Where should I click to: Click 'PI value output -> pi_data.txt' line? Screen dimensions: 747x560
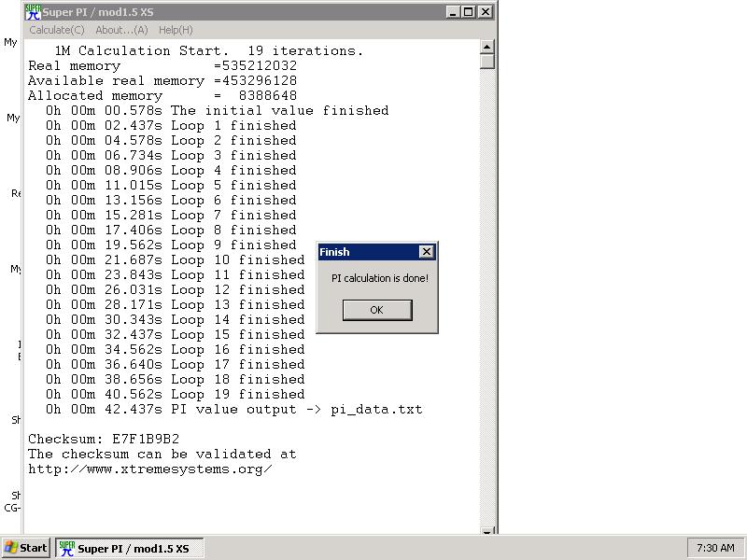click(234, 410)
